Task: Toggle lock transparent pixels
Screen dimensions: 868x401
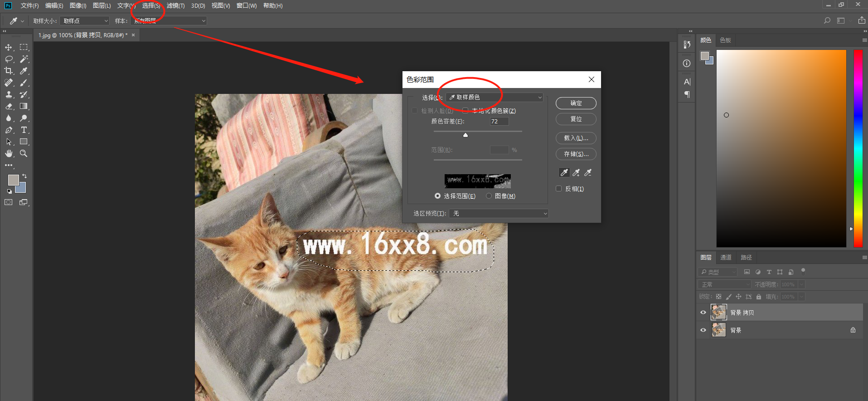Action: click(x=718, y=297)
